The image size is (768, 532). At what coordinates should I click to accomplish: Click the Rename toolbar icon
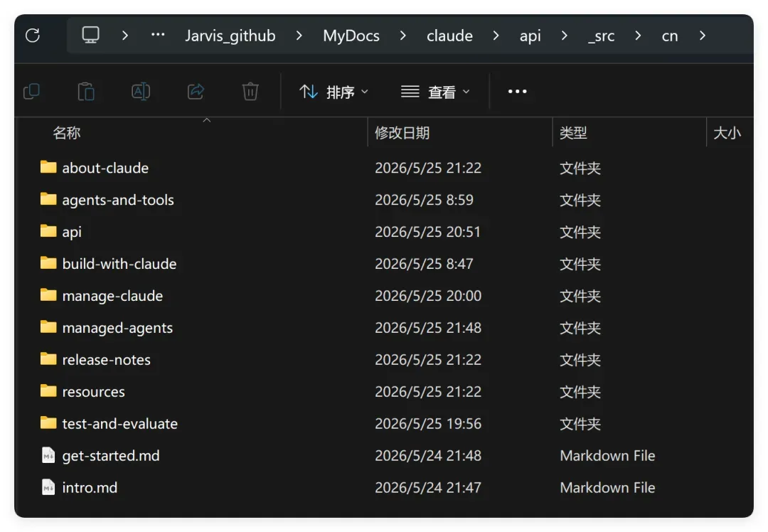point(141,92)
